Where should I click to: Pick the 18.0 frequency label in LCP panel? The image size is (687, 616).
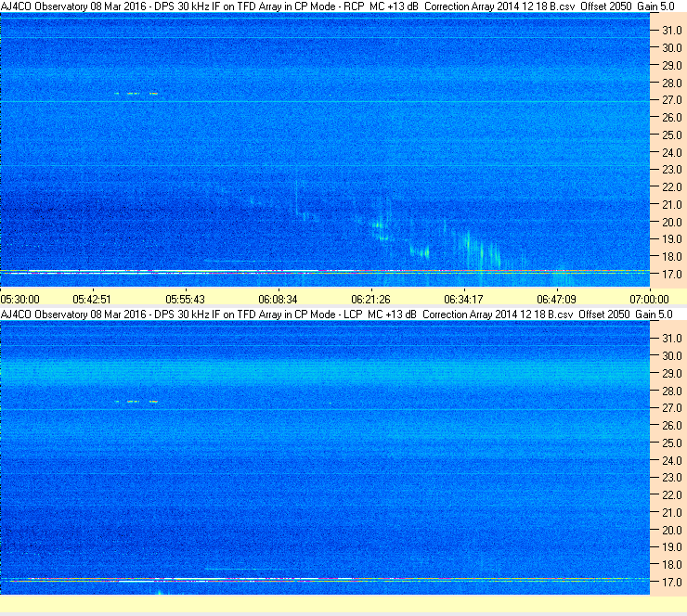[671, 565]
